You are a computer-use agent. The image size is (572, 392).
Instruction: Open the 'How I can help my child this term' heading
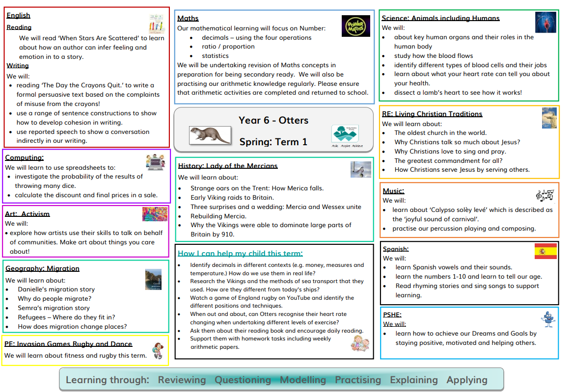pos(240,253)
